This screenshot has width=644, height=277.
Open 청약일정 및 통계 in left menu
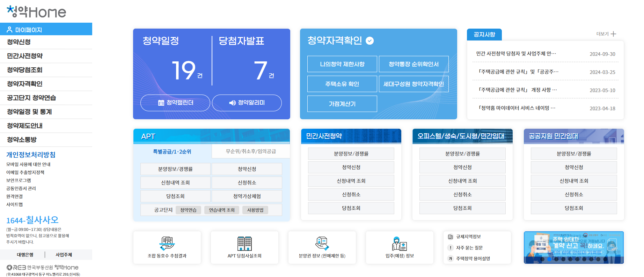(x=46, y=112)
